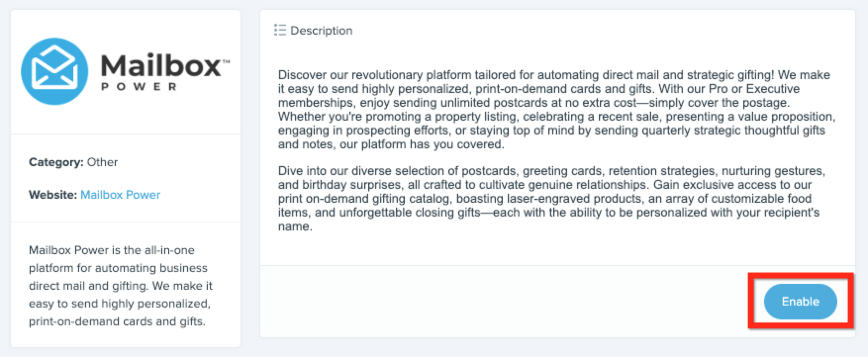The width and height of the screenshot is (868, 357).
Task: Click the Mailbox wordmark in the logo
Action: pyautogui.click(x=161, y=66)
